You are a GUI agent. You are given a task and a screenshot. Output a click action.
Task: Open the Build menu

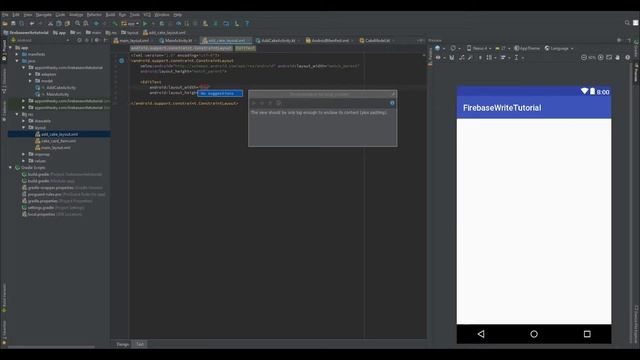[111, 15]
